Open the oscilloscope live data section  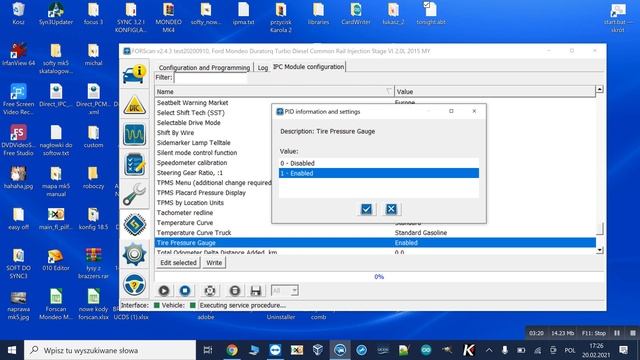pos(134,134)
